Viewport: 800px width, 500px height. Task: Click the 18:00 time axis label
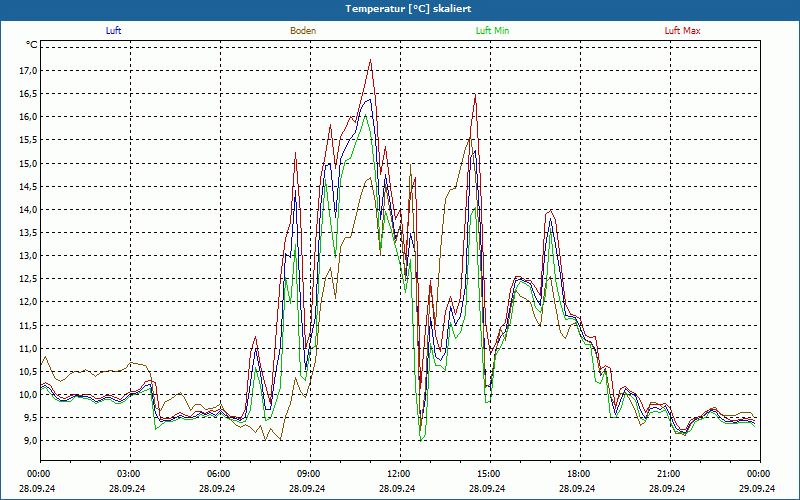click(581, 474)
